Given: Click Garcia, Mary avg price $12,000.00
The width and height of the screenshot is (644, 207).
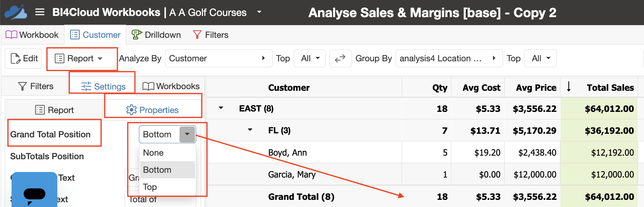Looking at the screenshot, I should (535, 174).
